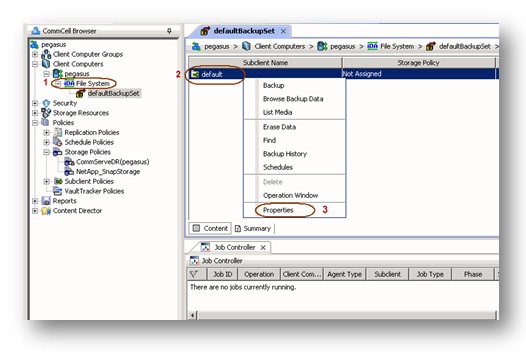Click the Storage Resources icon

46,113
